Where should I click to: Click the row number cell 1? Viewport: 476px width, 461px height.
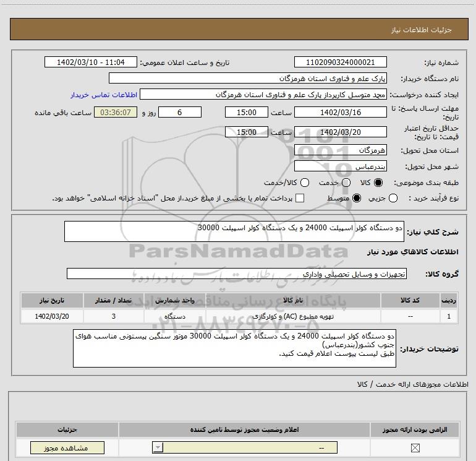coord(449,316)
